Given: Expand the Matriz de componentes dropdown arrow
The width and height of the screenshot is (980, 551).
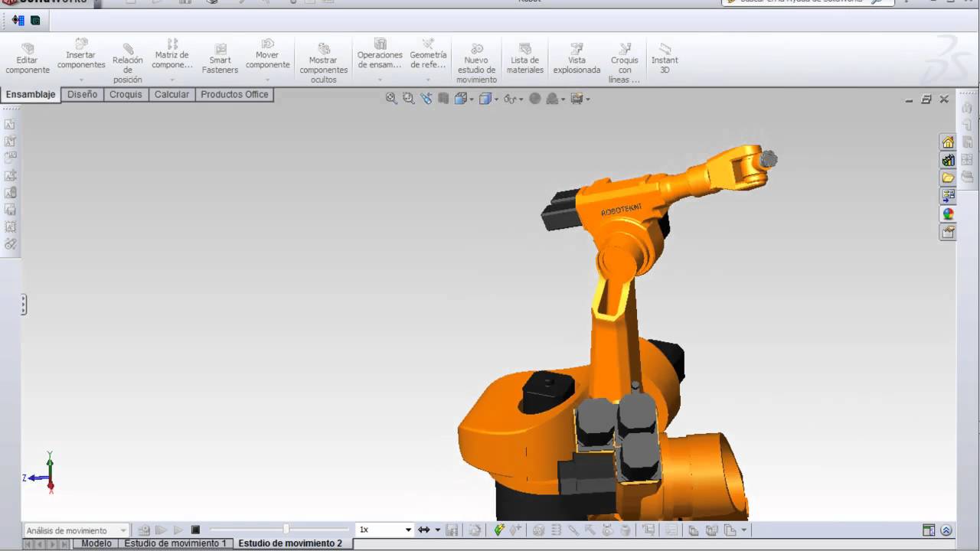Looking at the screenshot, I should [x=172, y=80].
